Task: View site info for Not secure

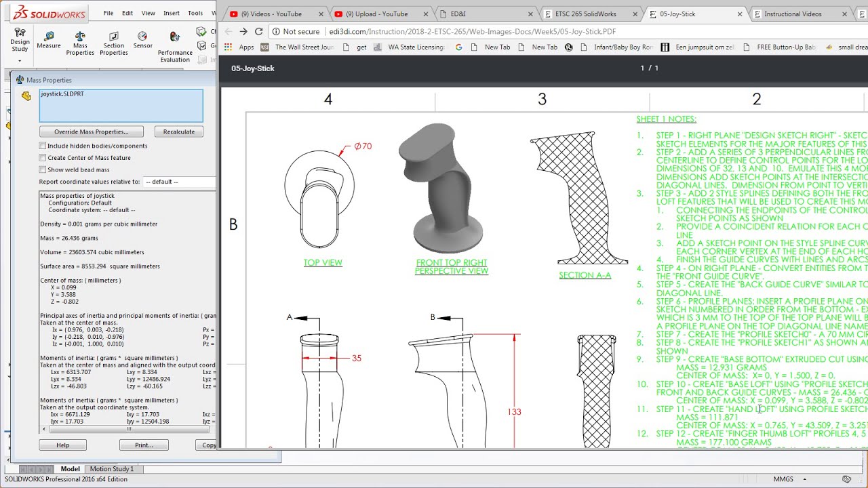Action: pos(296,31)
